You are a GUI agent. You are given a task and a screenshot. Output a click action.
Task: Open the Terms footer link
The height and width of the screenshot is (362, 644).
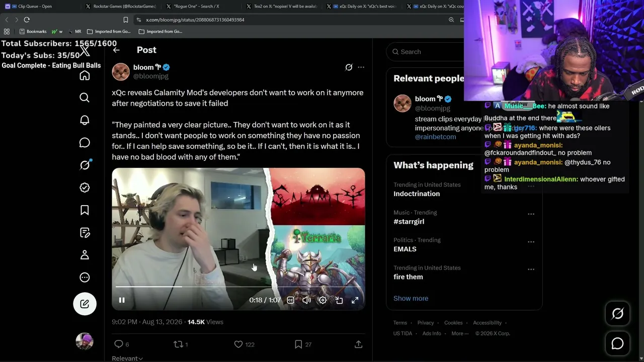point(400,323)
